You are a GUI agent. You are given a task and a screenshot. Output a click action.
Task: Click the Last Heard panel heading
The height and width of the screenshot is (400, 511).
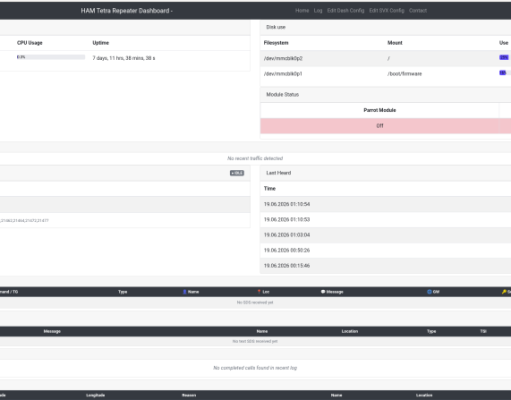(279, 173)
